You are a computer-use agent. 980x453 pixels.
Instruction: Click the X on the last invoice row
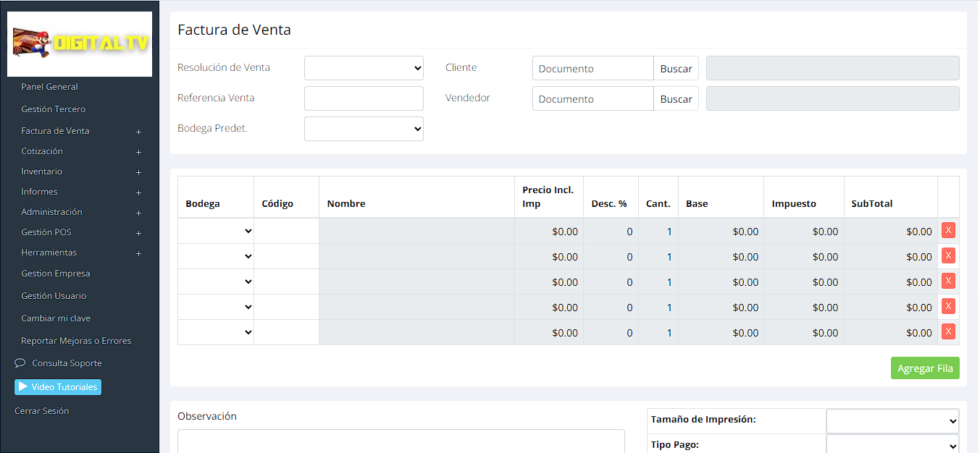[x=947, y=332]
